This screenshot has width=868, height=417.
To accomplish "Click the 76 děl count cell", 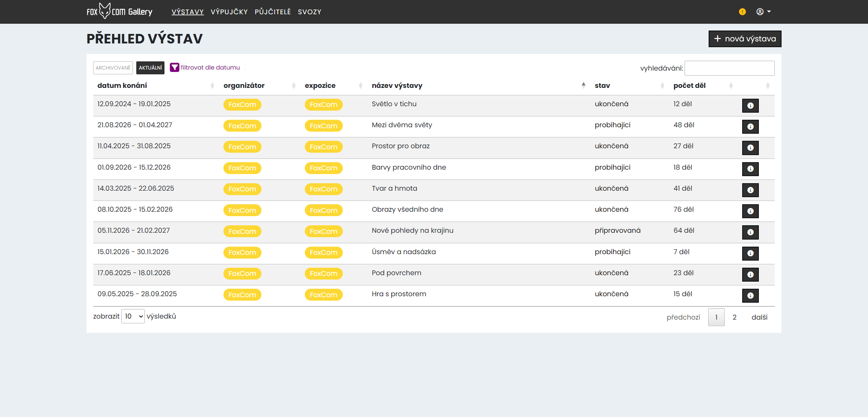I will [684, 209].
